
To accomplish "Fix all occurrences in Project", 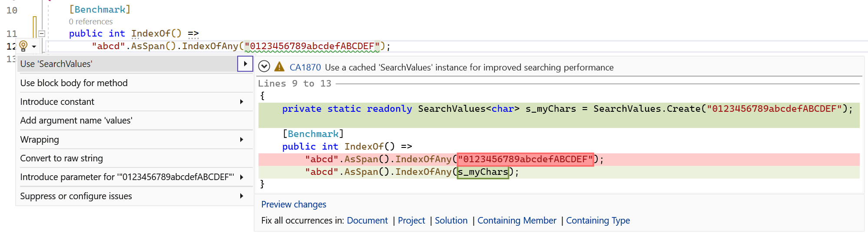I will click(411, 221).
